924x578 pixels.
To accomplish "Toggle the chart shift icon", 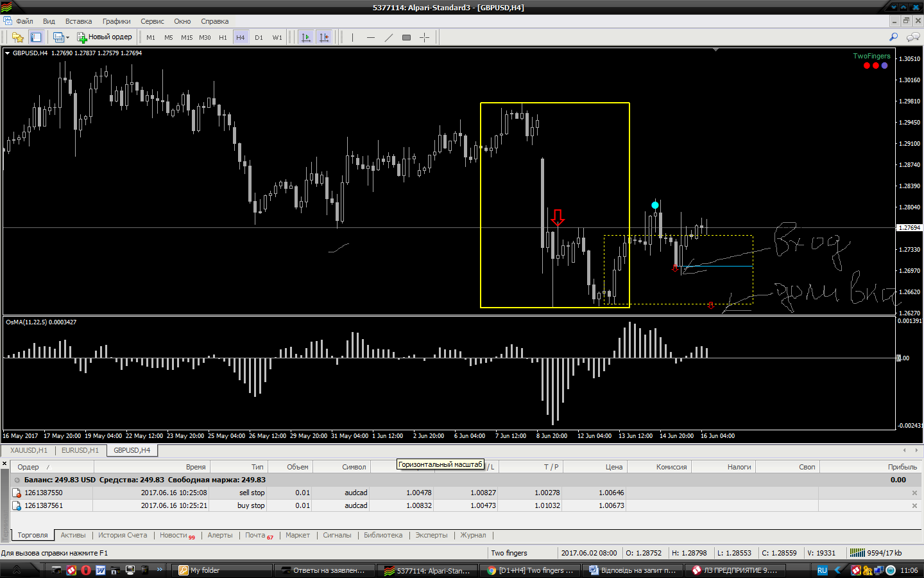I will point(324,37).
